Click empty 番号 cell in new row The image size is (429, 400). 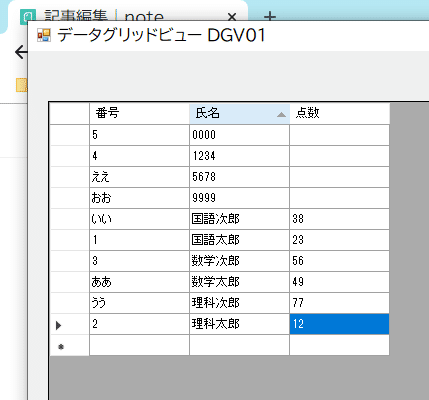click(139, 345)
